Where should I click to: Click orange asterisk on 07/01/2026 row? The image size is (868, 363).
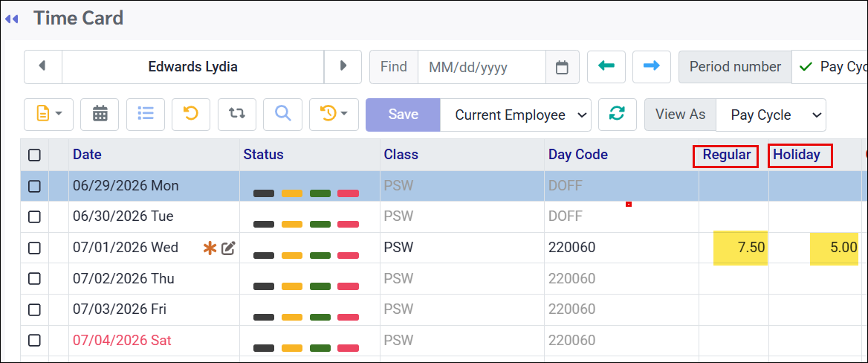(x=210, y=249)
